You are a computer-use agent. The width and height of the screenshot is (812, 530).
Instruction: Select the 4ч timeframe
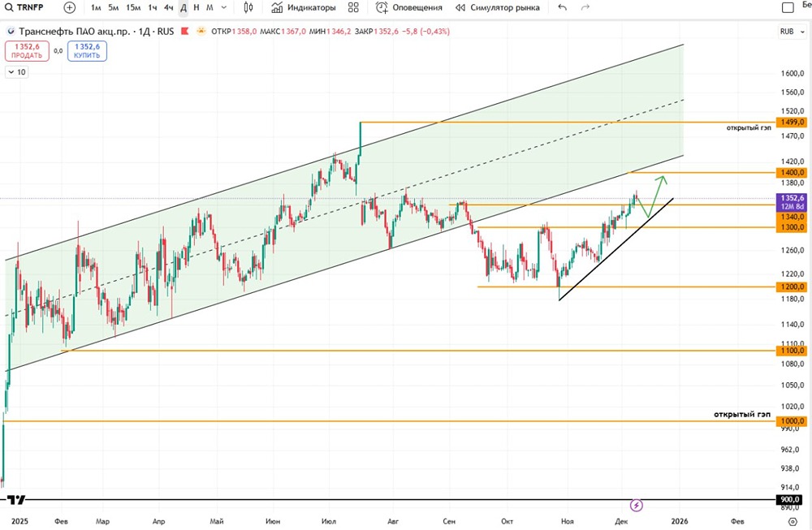tap(168, 8)
